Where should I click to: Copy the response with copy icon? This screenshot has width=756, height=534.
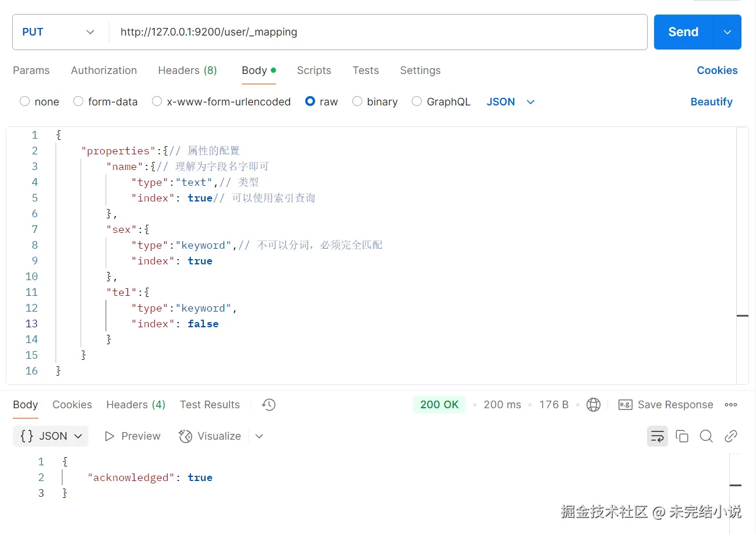click(682, 436)
